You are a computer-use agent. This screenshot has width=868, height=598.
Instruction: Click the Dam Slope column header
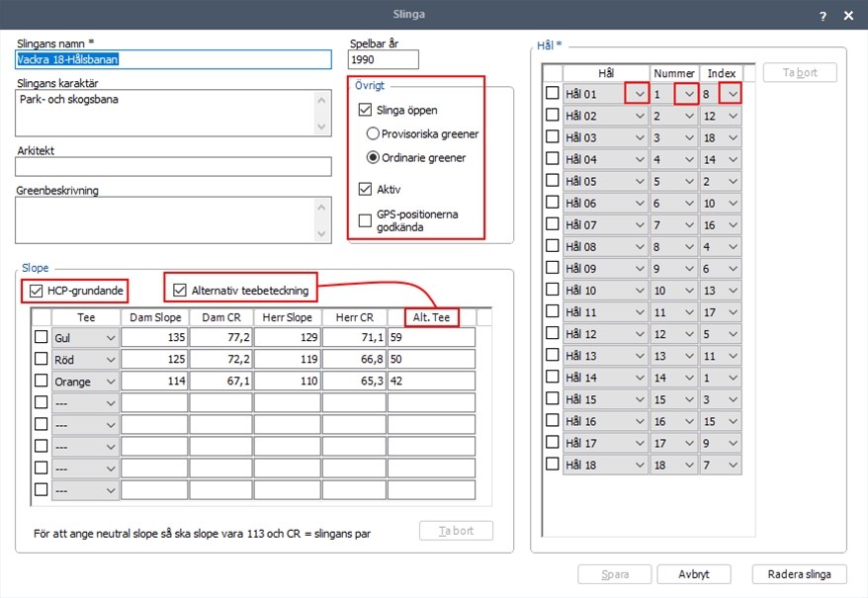[x=155, y=317]
